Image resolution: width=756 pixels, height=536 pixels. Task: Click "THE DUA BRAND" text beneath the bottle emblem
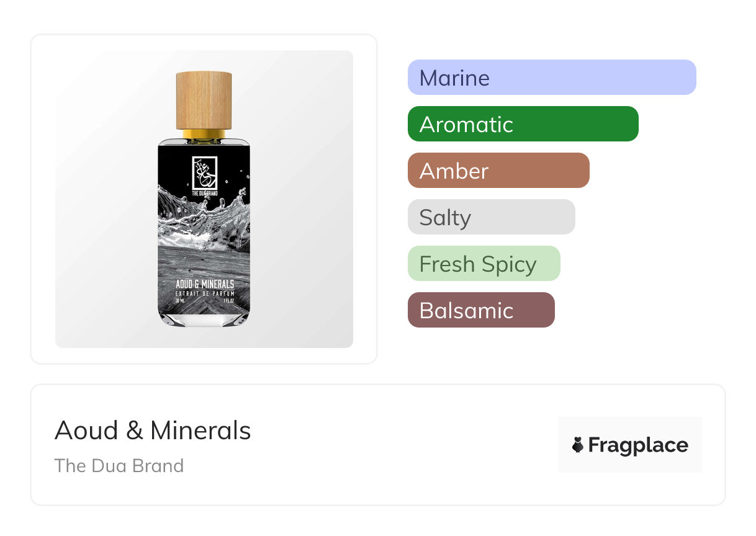(204, 194)
